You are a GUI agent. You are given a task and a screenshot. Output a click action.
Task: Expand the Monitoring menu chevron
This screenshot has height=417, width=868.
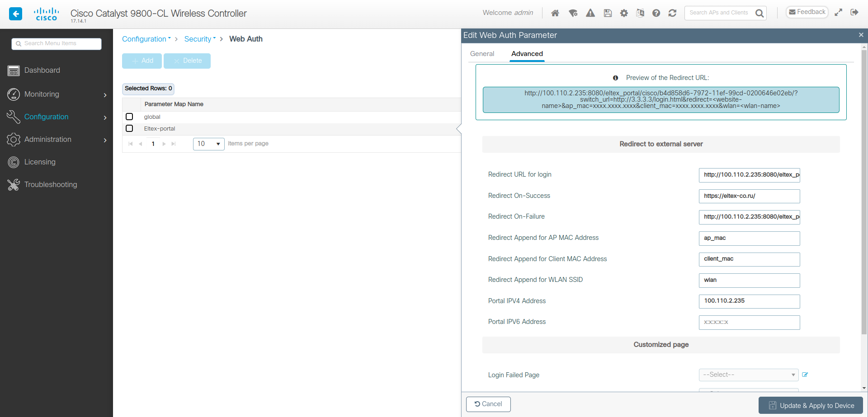pos(105,95)
